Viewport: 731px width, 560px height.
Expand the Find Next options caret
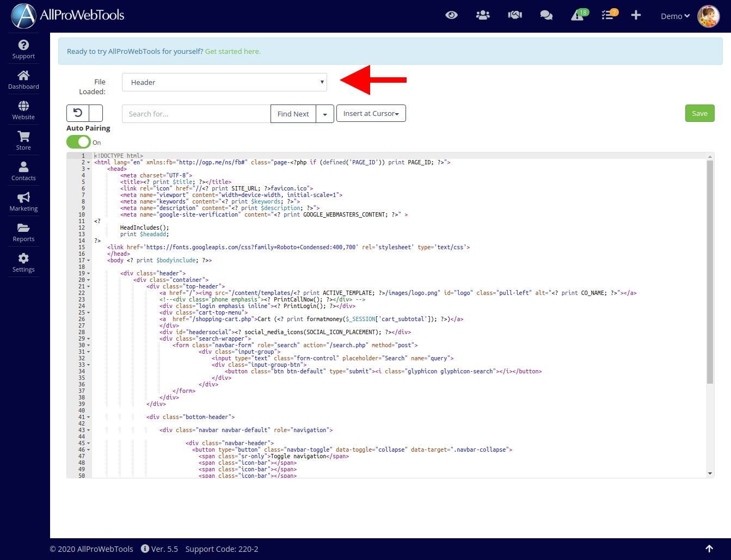coord(325,114)
